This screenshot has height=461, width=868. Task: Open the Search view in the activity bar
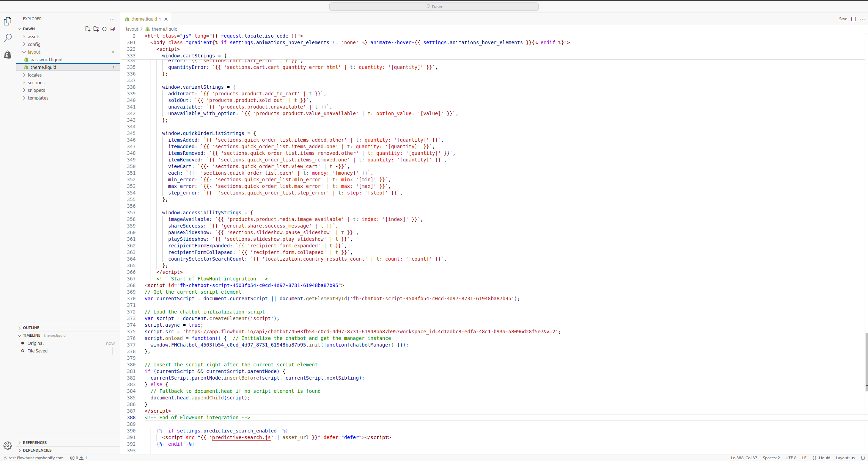[x=8, y=38]
